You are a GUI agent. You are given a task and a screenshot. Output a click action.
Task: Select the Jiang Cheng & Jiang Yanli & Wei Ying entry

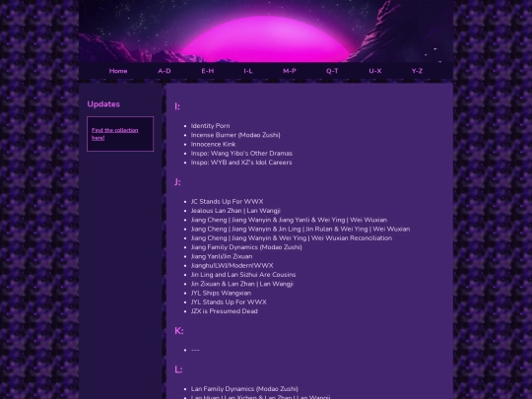click(289, 220)
